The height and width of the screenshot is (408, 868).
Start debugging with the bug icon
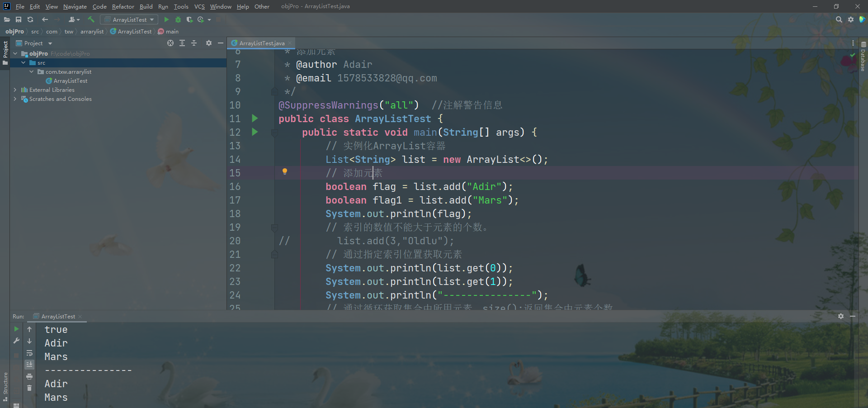tap(178, 19)
